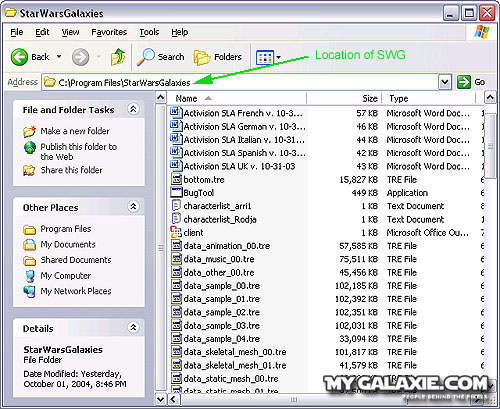The height and width of the screenshot is (409, 500).
Task: Select data_sample_04.tre file name
Action: point(222,339)
